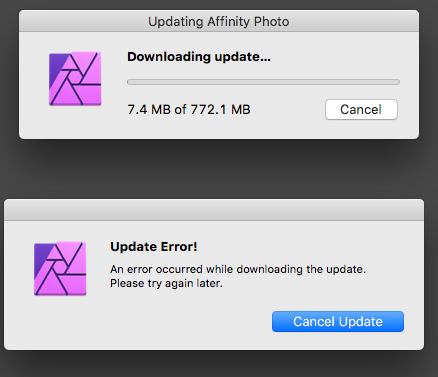Click the Update Error! heading
The width and height of the screenshot is (438, 377).
click(x=154, y=247)
